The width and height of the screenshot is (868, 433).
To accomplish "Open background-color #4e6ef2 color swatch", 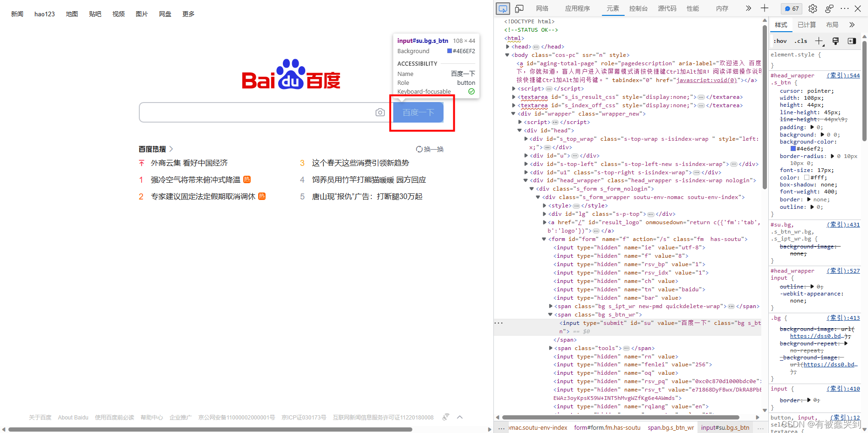I will coord(793,149).
